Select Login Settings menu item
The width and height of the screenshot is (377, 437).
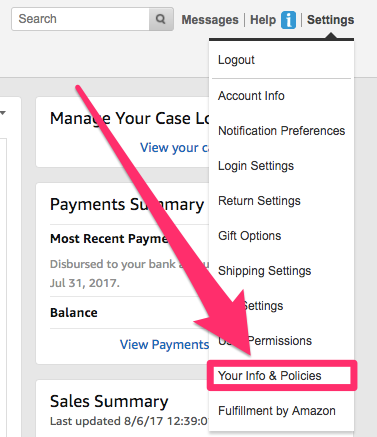pyautogui.click(x=256, y=166)
